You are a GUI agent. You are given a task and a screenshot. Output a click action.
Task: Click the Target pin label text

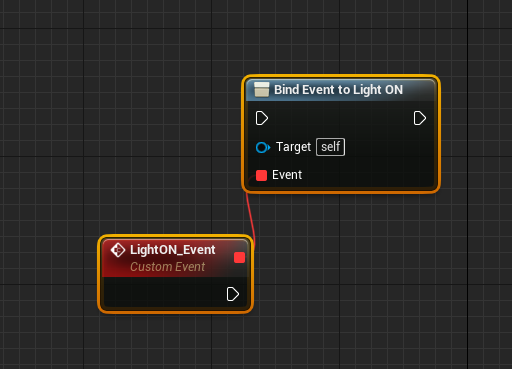[293, 147]
